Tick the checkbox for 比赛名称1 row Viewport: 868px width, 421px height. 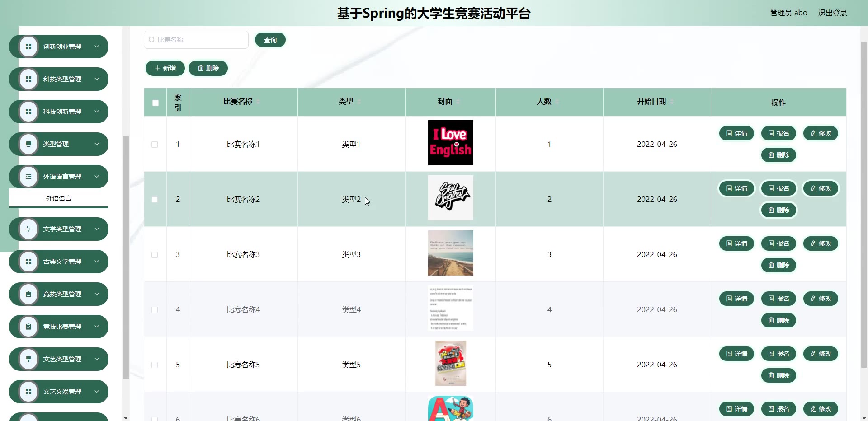click(x=155, y=145)
